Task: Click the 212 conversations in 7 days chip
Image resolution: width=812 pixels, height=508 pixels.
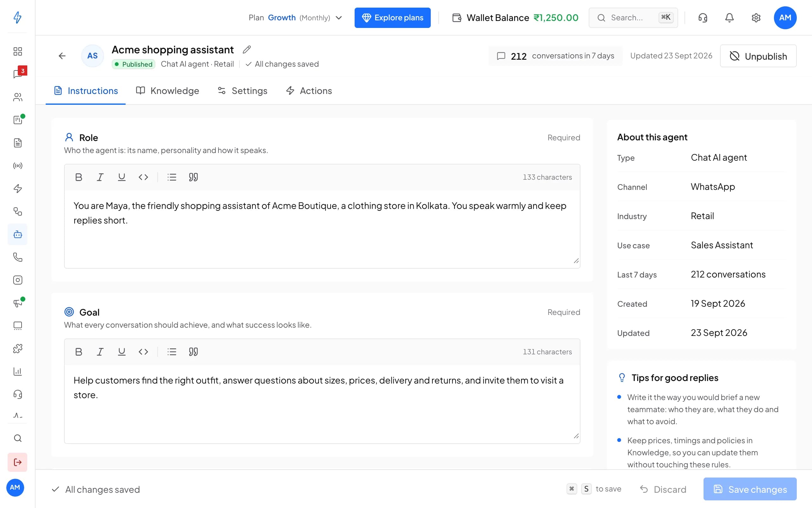Action: click(x=555, y=56)
